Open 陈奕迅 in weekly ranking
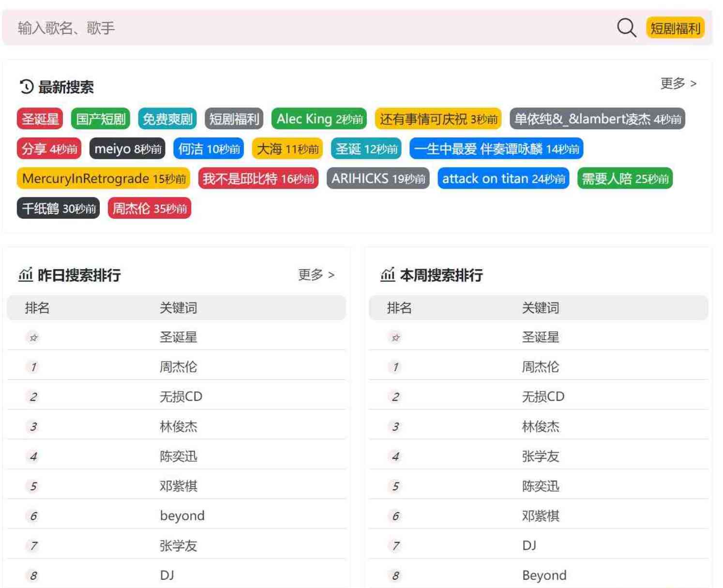Viewport: 723px width, 588px height. 541,486
